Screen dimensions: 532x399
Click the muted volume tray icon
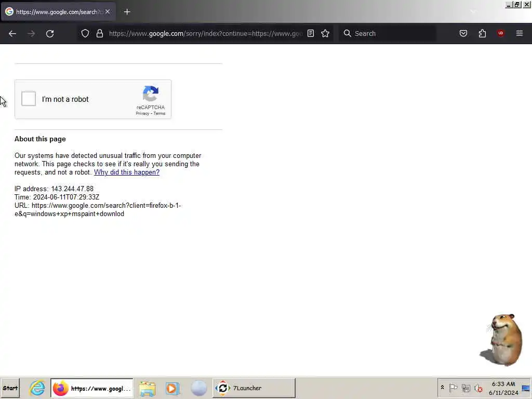tap(478, 388)
